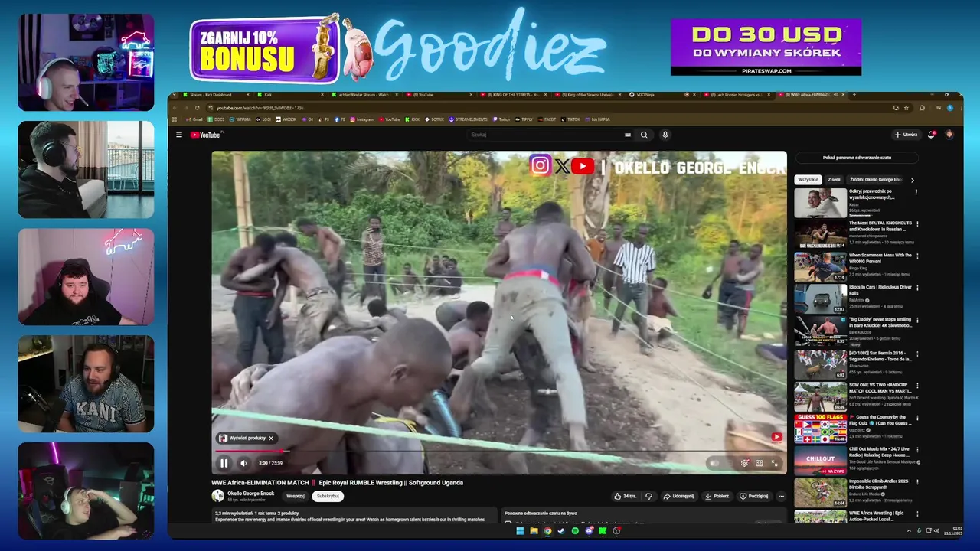Open the YouTube hamburger guide menu
980x551 pixels.
coord(179,135)
